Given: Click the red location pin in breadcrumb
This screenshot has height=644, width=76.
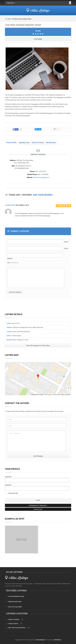Looking at the screenshot, I should 6,19.
